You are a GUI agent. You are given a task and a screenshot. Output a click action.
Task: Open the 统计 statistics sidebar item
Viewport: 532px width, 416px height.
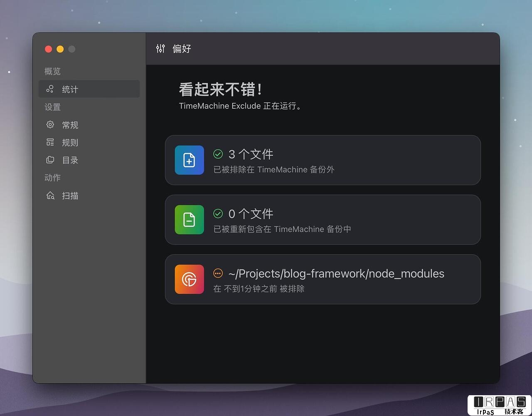[x=89, y=89]
